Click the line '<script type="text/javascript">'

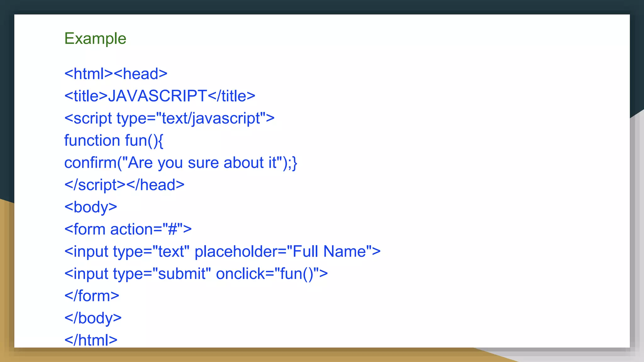point(169,118)
